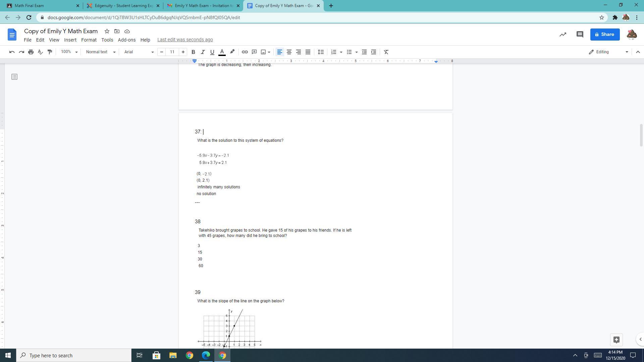Show document outline icon
Image resolution: width=644 pixels, height=362 pixels.
[x=14, y=77]
